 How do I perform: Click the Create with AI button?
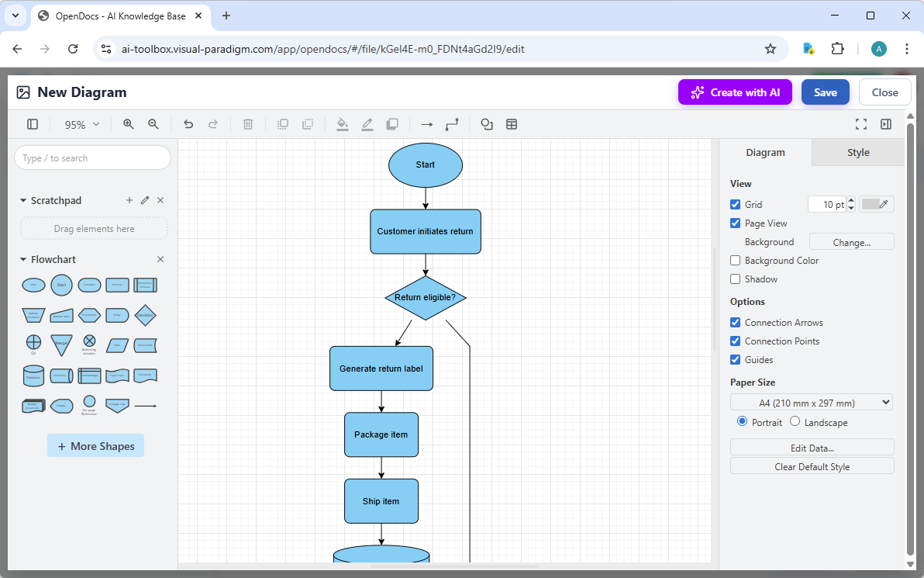tap(735, 92)
